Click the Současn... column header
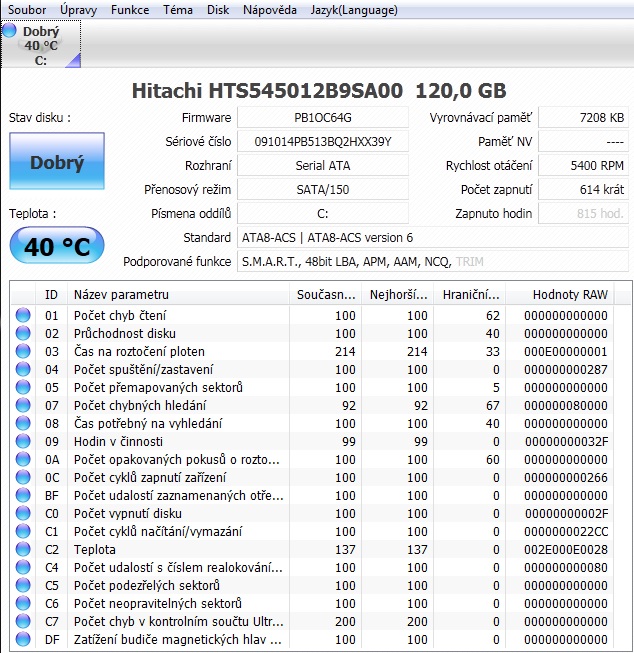Screen dimensions: 634x653 [x=325, y=294]
